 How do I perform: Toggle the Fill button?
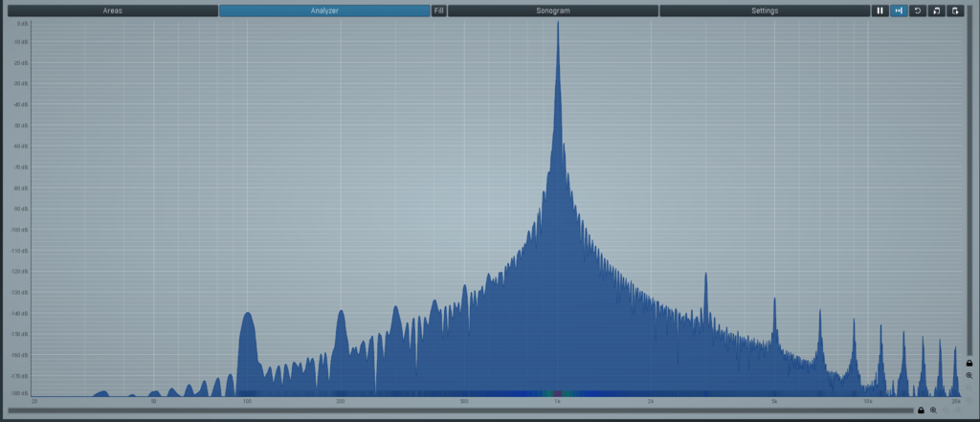pyautogui.click(x=438, y=11)
